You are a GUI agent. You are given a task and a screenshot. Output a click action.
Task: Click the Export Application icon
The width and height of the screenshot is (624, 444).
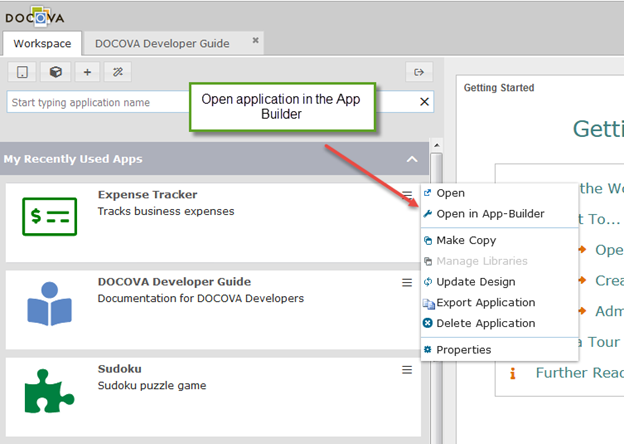point(429,304)
